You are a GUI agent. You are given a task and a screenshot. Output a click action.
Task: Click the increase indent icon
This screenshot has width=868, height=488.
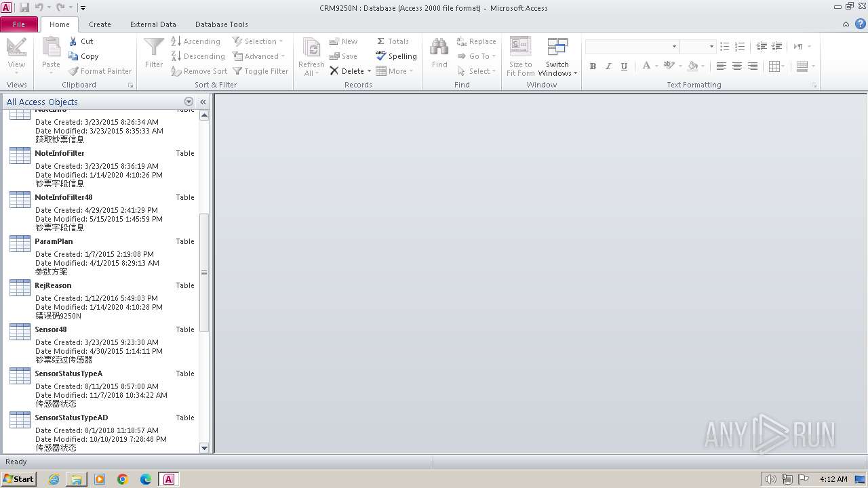tap(777, 46)
